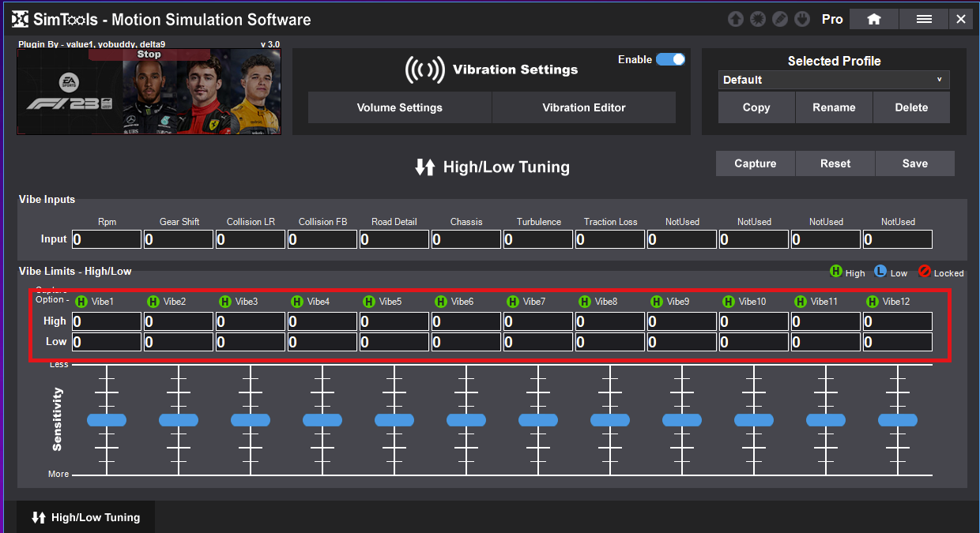980x533 pixels.
Task: Click the Road Detail input field
Action: point(394,239)
